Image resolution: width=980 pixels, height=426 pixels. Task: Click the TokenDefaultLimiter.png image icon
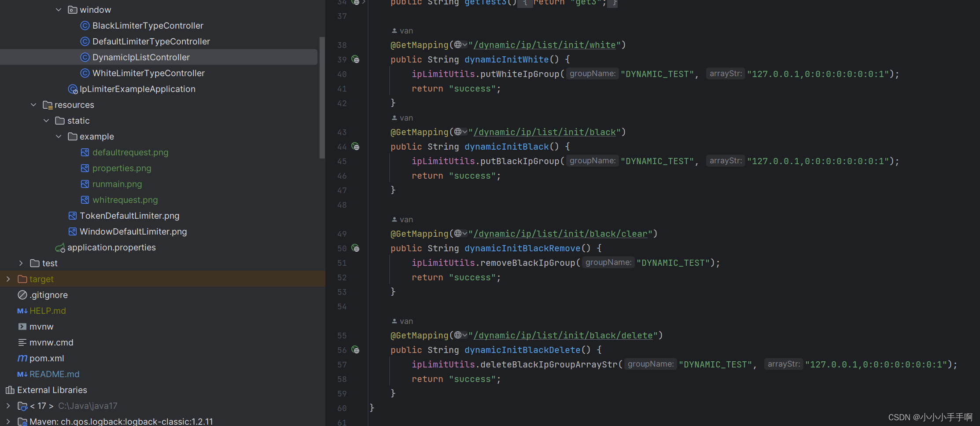pyautogui.click(x=73, y=216)
